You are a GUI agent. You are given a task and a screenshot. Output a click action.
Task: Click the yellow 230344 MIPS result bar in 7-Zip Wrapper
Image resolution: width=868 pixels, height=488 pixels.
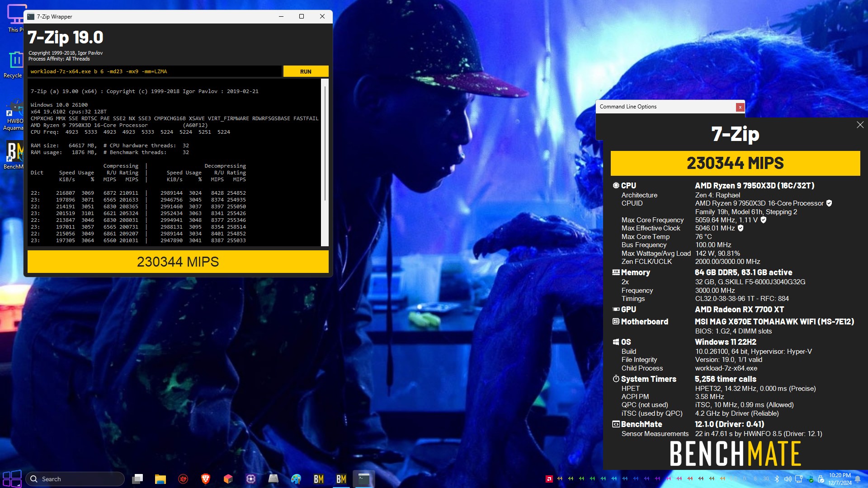[x=178, y=262]
